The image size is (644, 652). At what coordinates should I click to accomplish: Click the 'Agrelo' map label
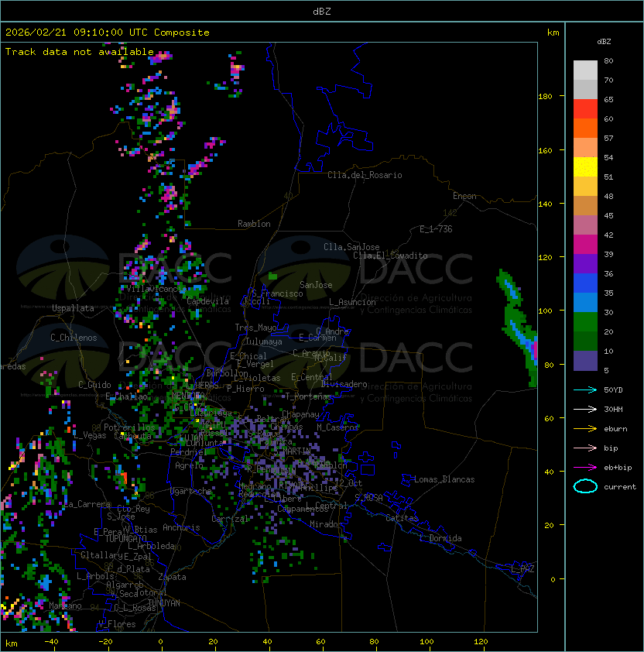click(x=189, y=465)
